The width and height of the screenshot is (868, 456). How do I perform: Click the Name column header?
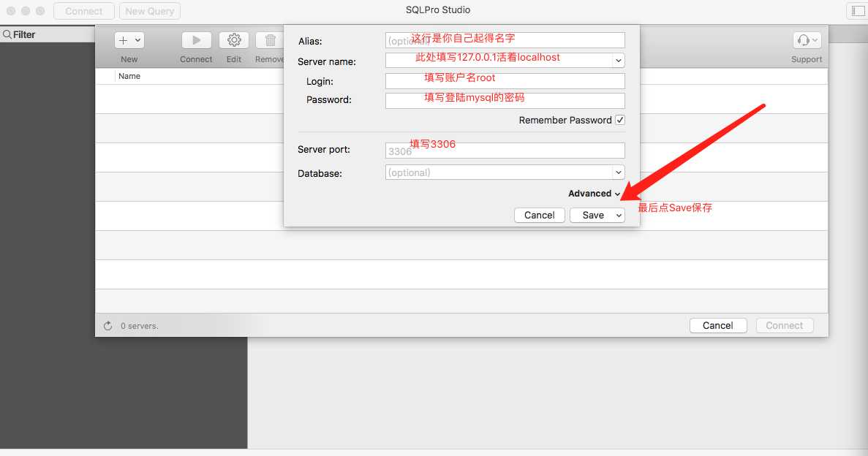[129, 77]
